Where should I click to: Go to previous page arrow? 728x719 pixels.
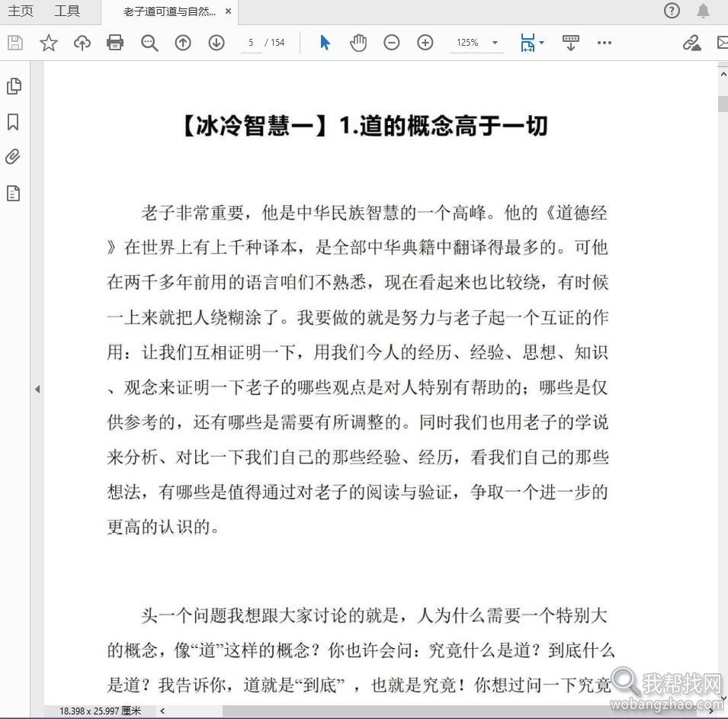click(x=183, y=43)
